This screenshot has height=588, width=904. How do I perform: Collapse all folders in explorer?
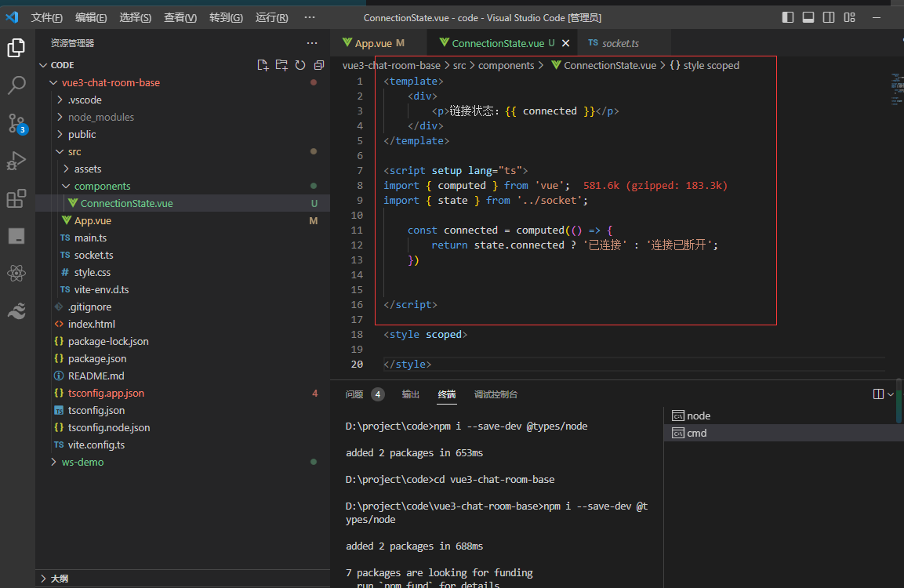point(319,65)
